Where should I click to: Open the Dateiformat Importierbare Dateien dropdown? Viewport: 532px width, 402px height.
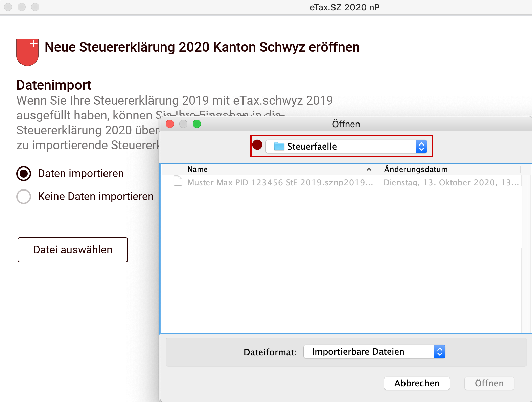(x=374, y=352)
